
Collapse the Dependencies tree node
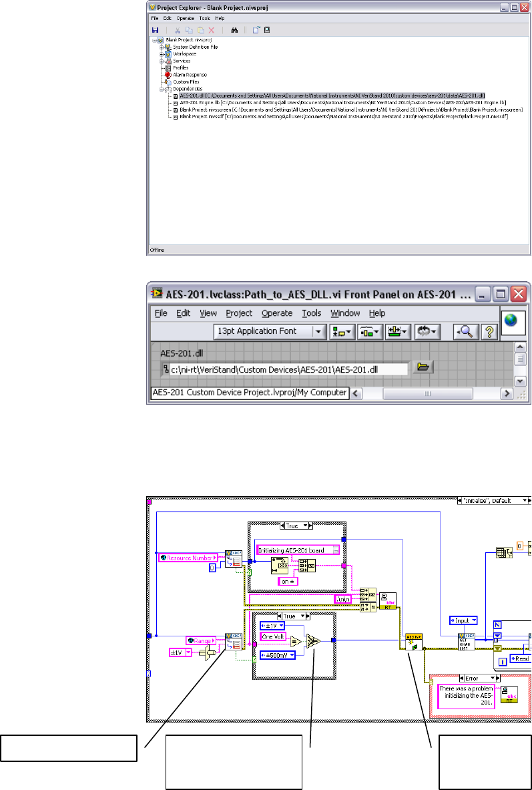click(x=162, y=89)
